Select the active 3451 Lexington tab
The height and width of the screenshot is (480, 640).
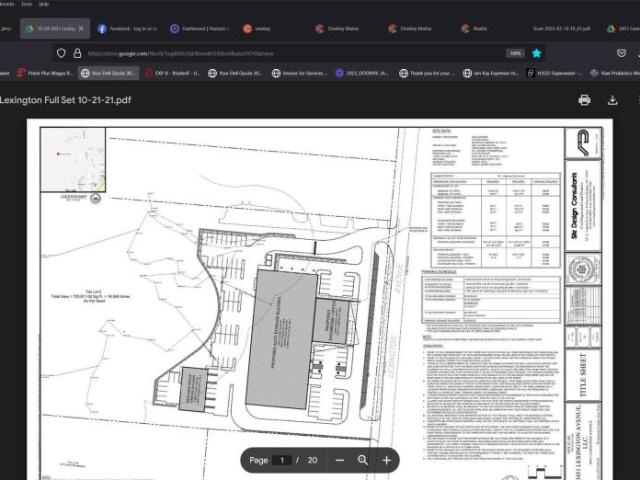[x=55, y=29]
